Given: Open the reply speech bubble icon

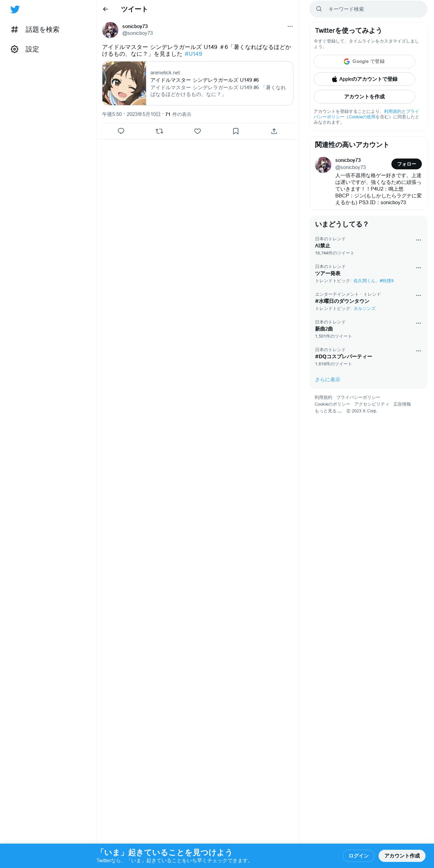Looking at the screenshot, I should tap(121, 131).
